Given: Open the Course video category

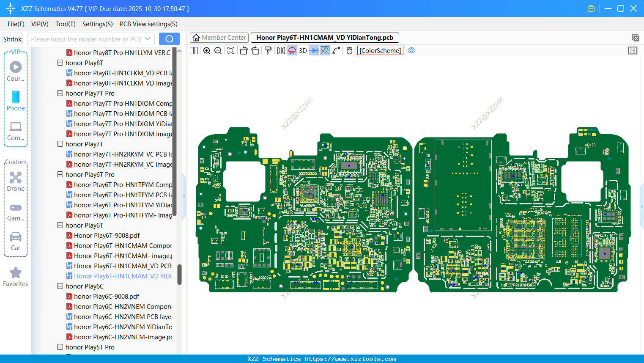Looking at the screenshot, I should [x=16, y=71].
